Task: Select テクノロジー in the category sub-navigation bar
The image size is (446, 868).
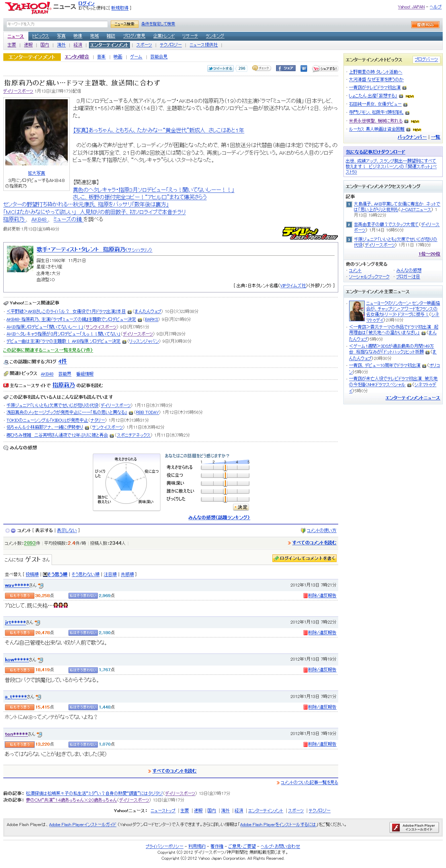Action: (x=171, y=45)
